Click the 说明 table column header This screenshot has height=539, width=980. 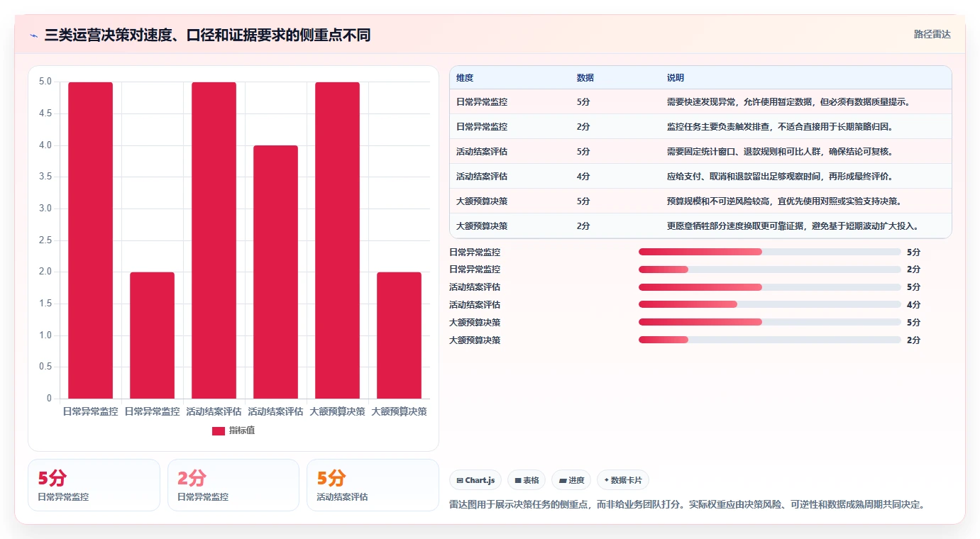point(676,78)
